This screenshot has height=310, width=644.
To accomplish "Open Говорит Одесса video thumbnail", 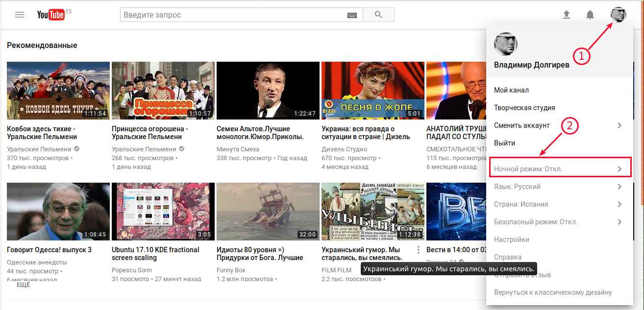I will pyautogui.click(x=58, y=212).
